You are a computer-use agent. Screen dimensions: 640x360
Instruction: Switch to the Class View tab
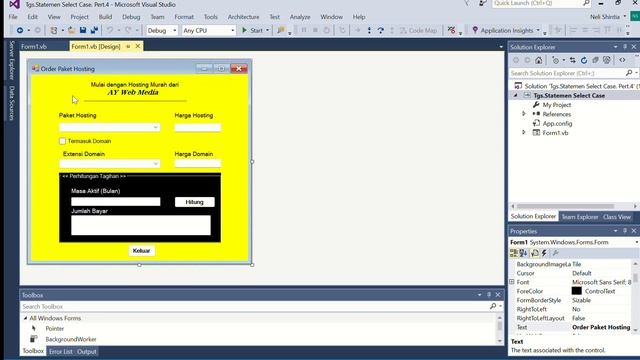(617, 217)
